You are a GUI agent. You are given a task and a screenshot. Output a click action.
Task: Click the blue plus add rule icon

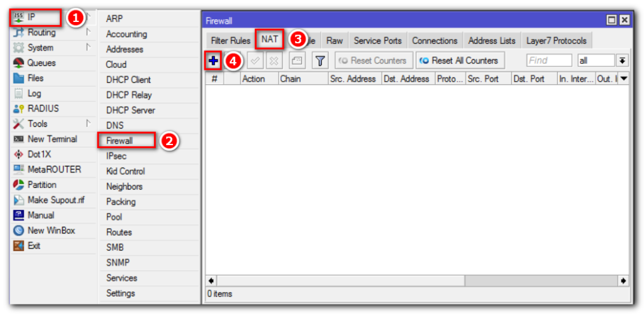[x=213, y=61]
